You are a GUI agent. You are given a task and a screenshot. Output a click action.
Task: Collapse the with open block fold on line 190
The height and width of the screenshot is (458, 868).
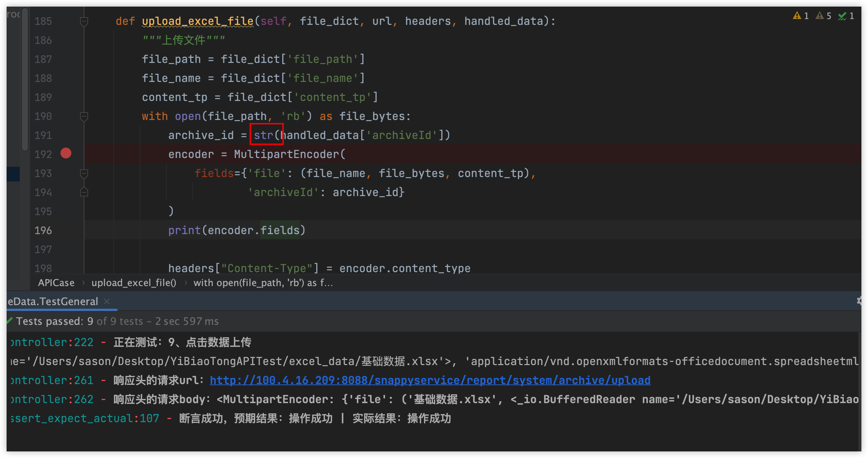click(84, 116)
